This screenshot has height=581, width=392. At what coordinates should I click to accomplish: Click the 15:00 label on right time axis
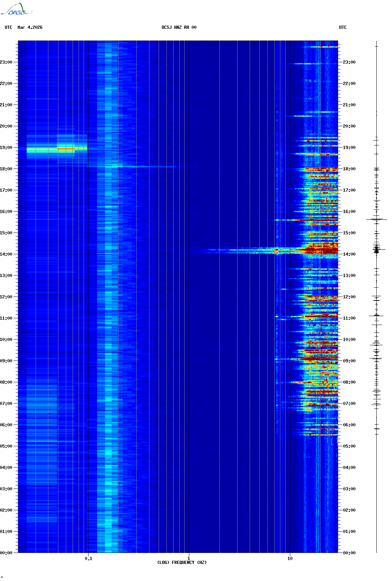[x=349, y=233]
